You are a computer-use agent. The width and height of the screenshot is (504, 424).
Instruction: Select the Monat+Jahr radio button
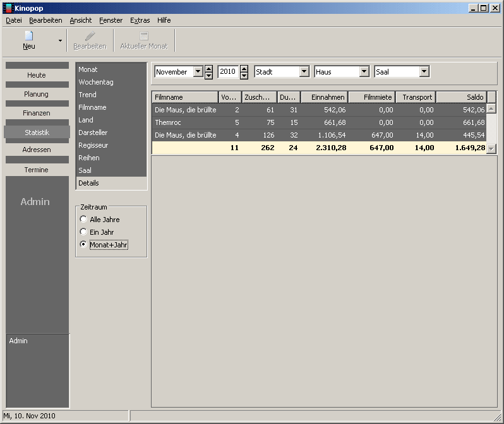click(x=83, y=245)
